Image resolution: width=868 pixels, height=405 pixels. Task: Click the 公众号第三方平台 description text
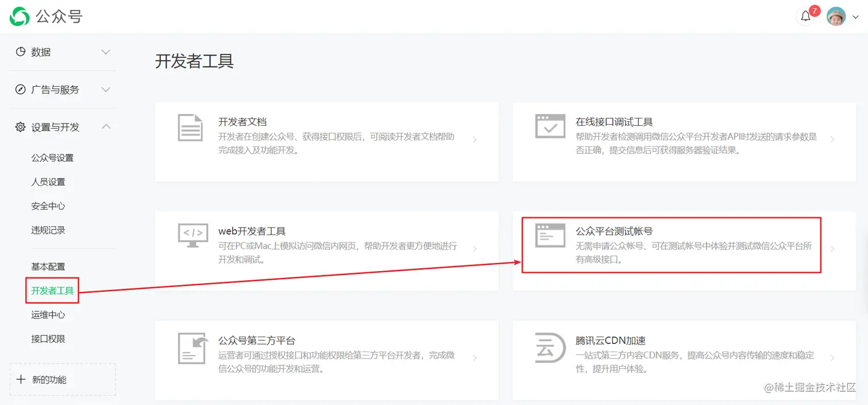[x=336, y=362]
